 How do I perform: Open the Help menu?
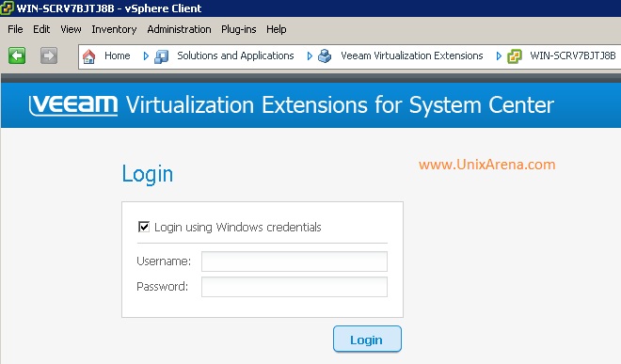click(277, 29)
